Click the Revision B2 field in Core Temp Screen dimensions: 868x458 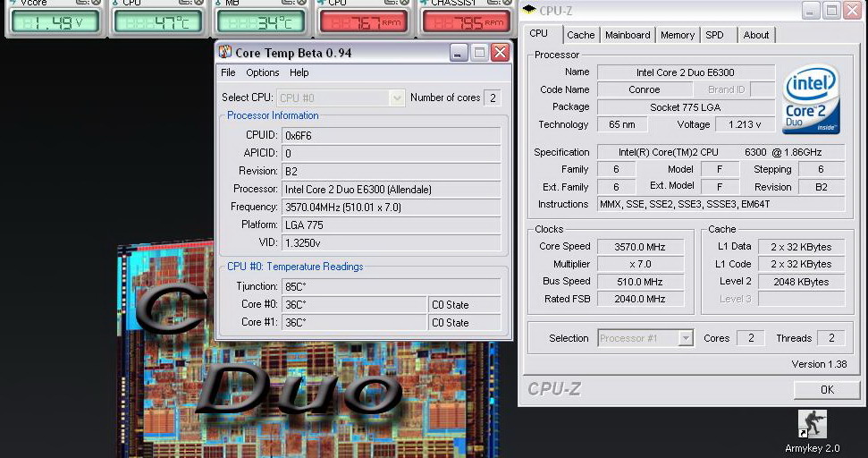point(392,171)
